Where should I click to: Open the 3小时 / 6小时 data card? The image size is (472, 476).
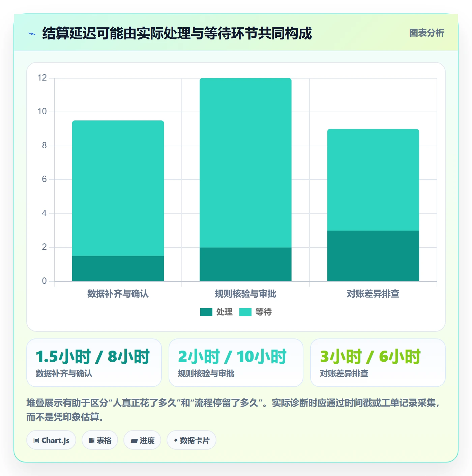point(378,363)
